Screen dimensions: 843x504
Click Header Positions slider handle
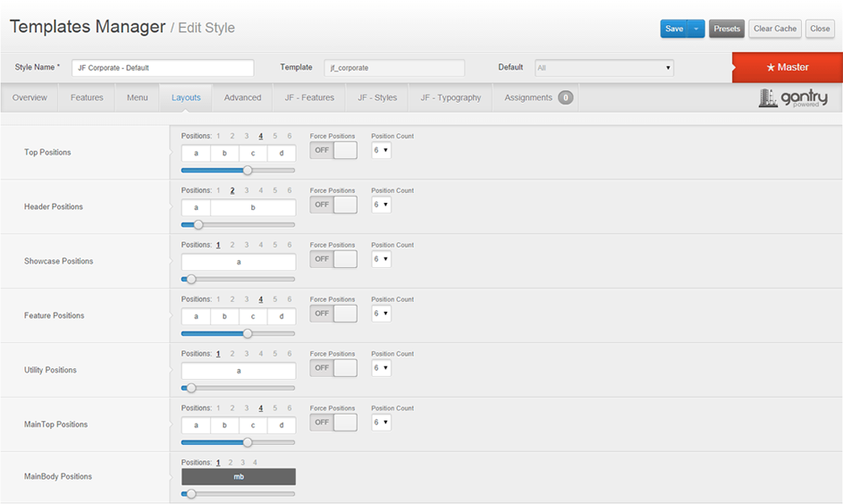click(x=198, y=224)
